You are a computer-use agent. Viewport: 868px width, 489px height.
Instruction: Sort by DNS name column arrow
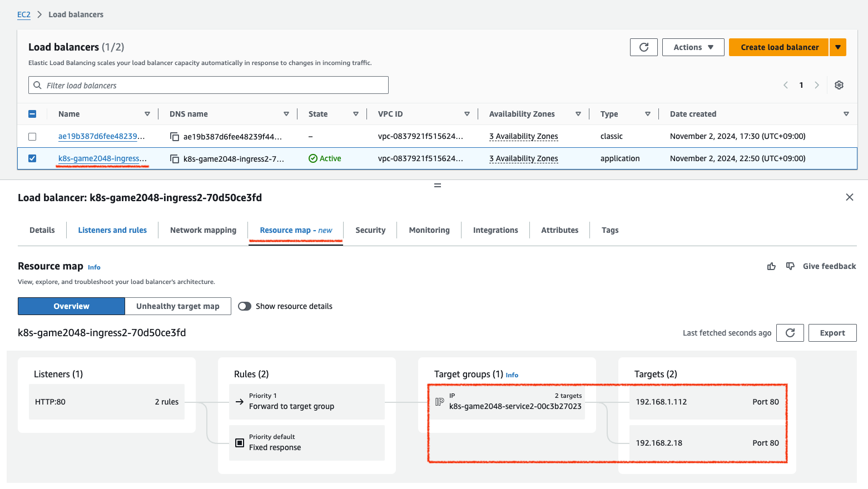(286, 114)
